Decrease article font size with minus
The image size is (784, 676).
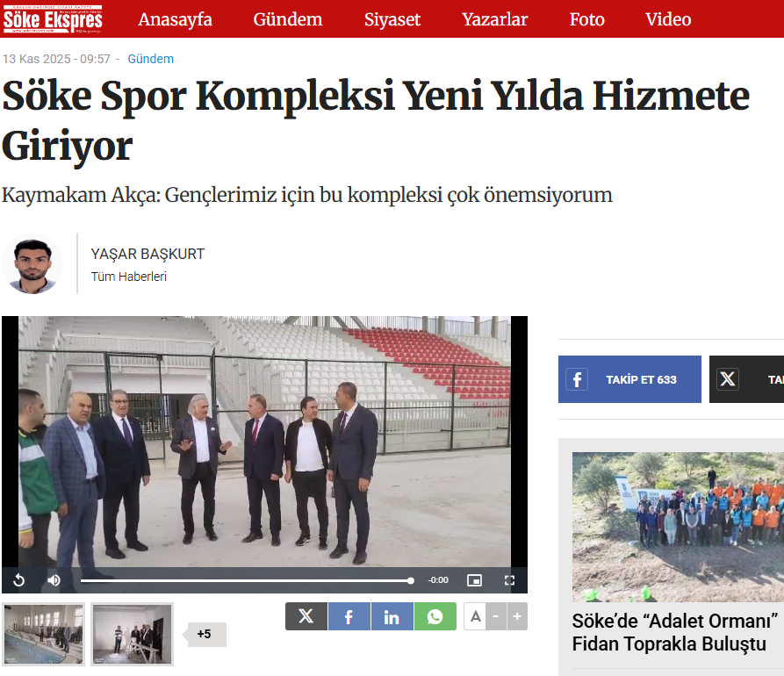[496, 616]
